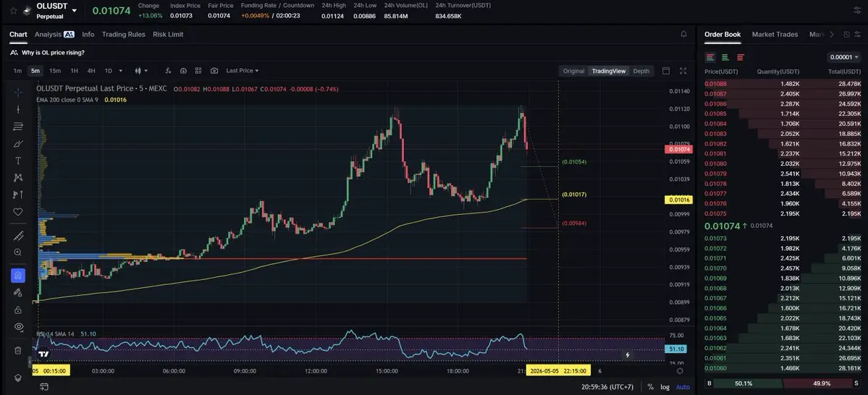Show both bids and asks order book view
The height and width of the screenshot is (395, 868).
click(710, 57)
